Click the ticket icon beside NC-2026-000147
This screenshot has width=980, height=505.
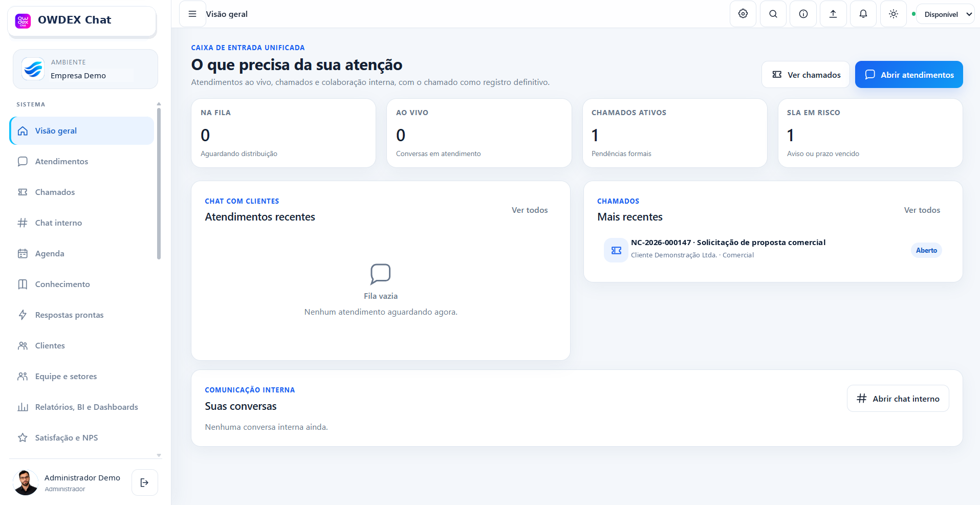click(616, 250)
